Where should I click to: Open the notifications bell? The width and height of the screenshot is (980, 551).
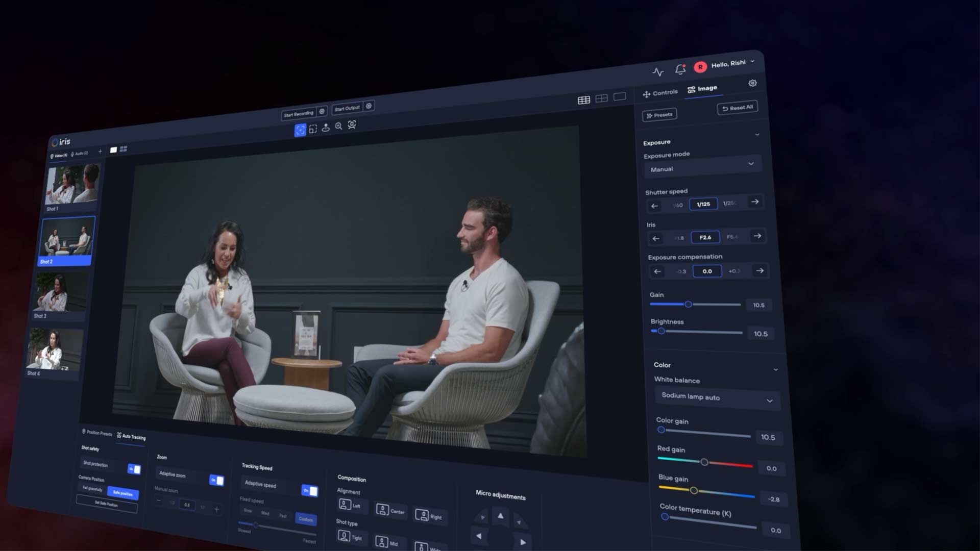(x=680, y=69)
